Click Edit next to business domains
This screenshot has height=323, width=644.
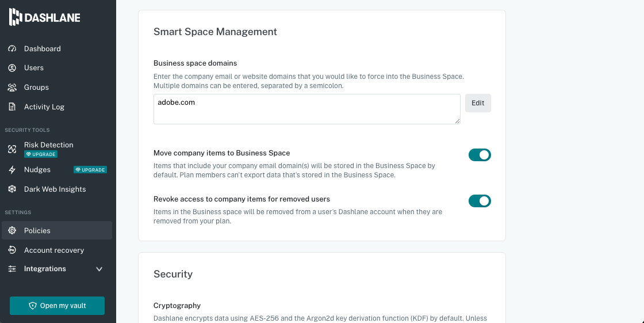[x=478, y=103]
